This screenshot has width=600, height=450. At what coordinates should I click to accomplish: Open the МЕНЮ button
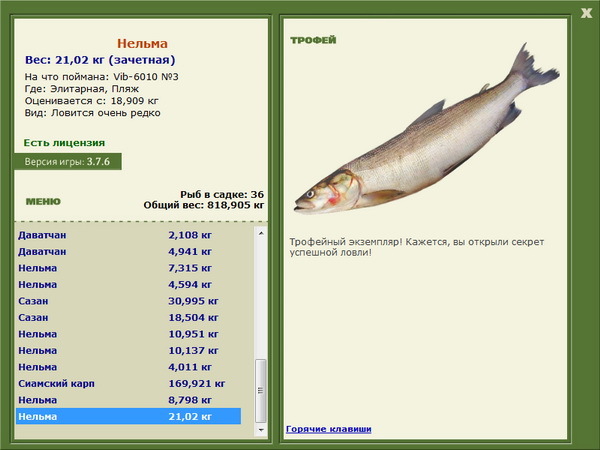click(x=43, y=202)
